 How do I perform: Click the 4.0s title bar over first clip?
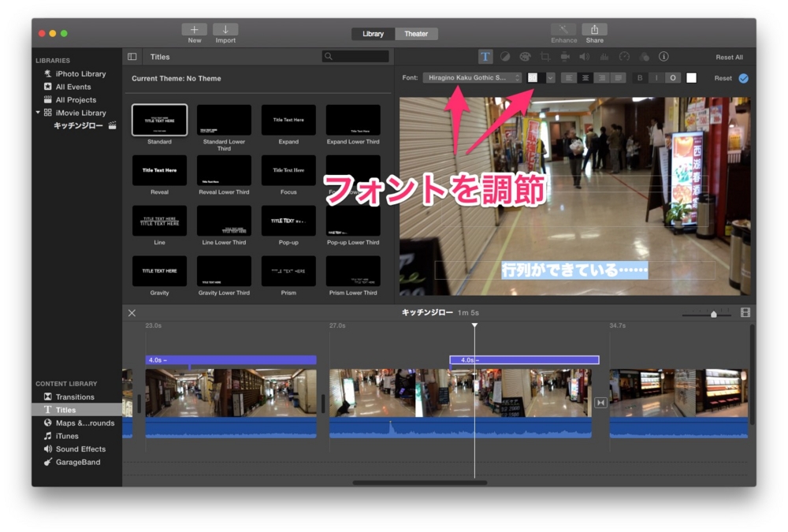(x=231, y=360)
